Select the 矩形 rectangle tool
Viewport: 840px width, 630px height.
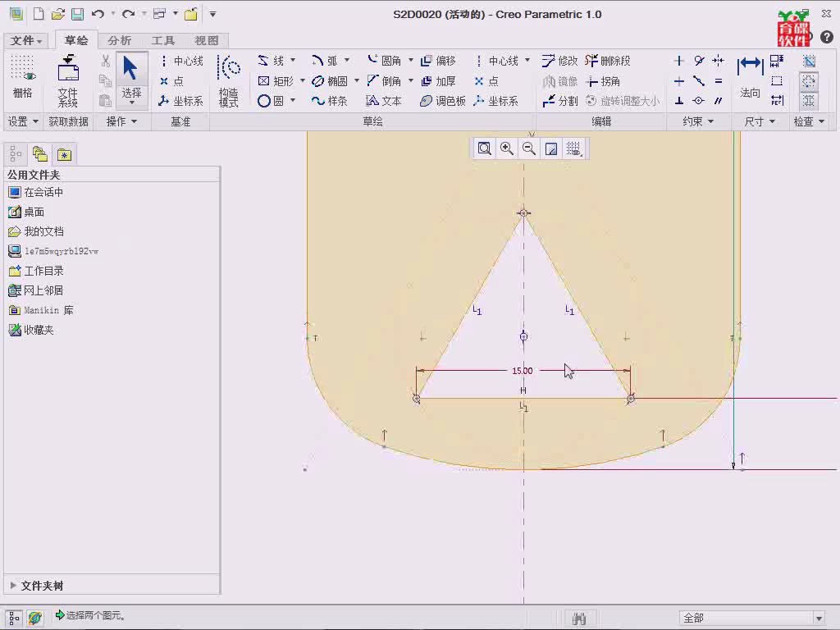coord(276,81)
